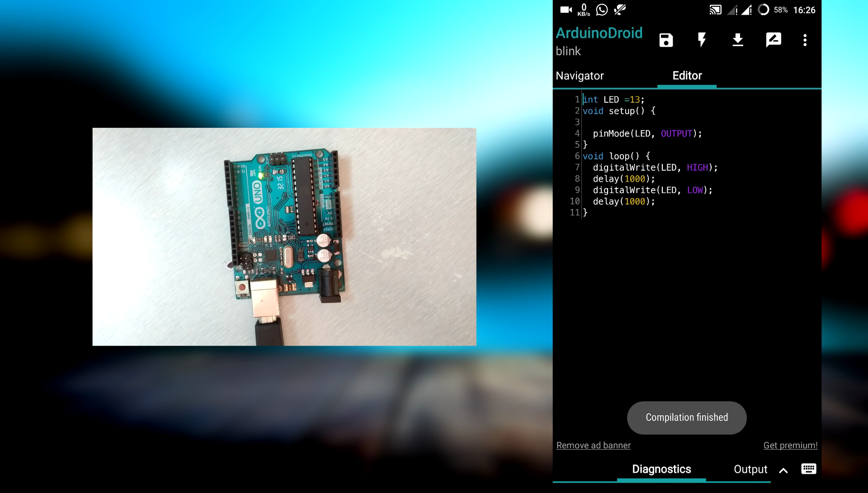Viewport: 868px width, 493px height.
Task: Switch to the Navigator tab
Action: coord(580,75)
